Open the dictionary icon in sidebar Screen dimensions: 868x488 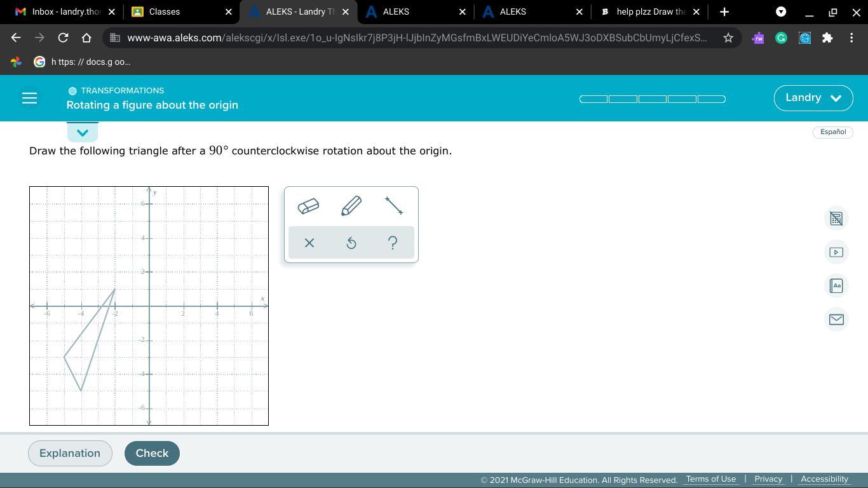pos(836,286)
